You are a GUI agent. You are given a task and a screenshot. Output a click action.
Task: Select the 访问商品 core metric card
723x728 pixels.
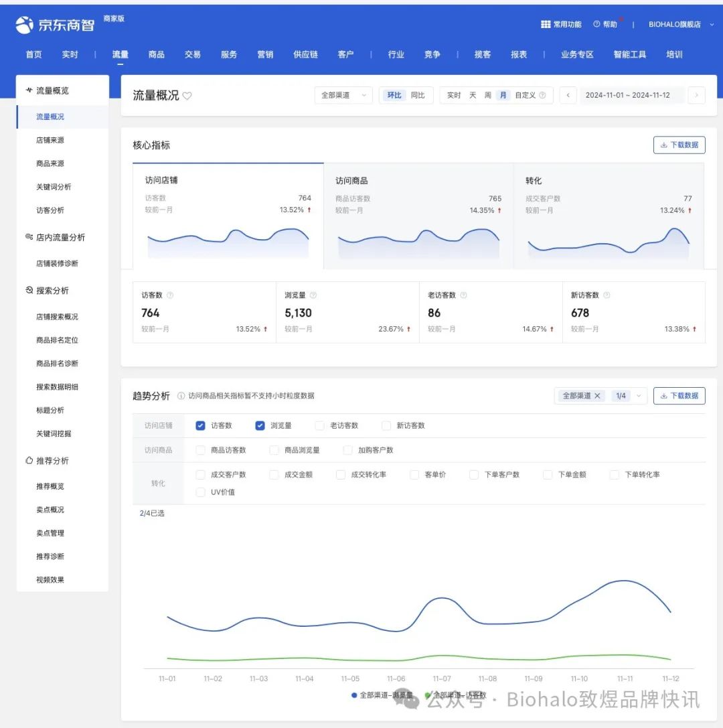(418, 216)
